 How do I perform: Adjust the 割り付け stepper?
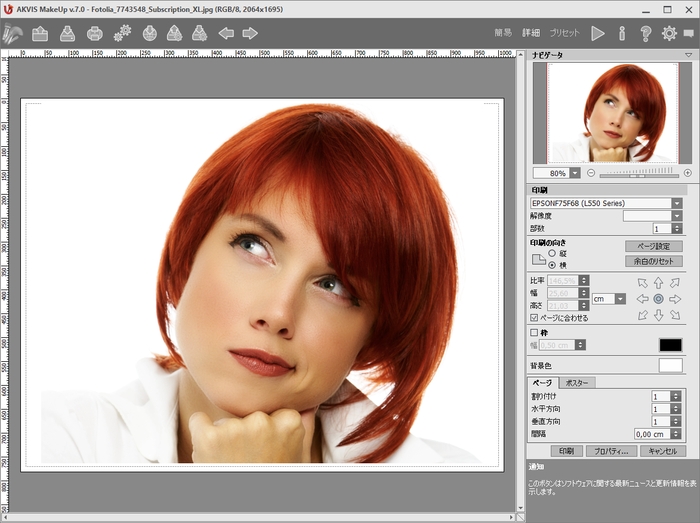pyautogui.click(x=675, y=396)
